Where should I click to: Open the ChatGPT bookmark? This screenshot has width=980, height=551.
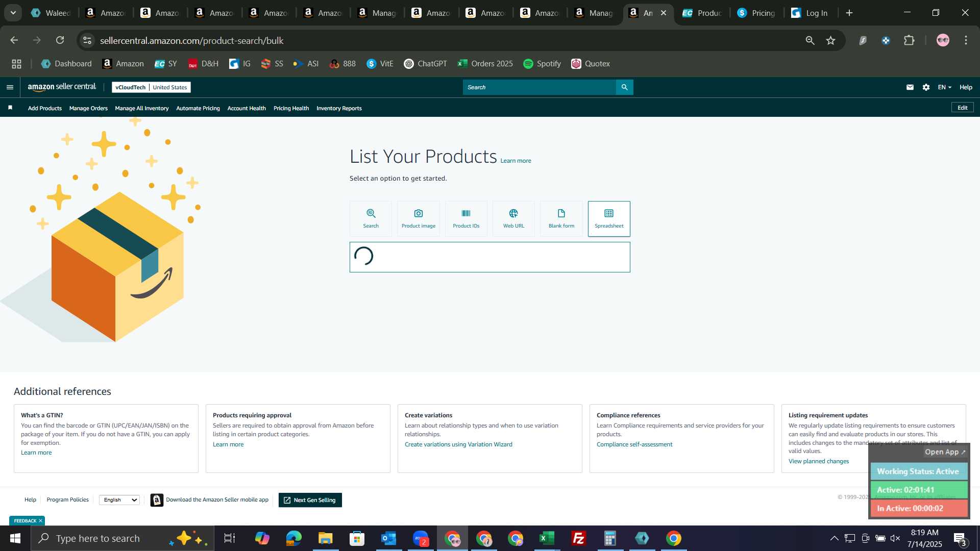[425, 64]
